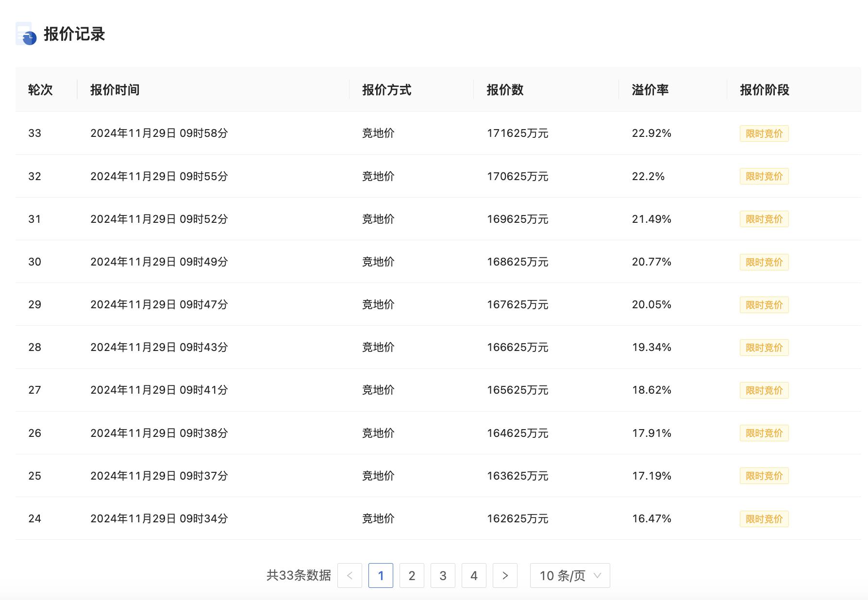868x600 pixels.
Task: Click time 2024年11月29日 09时52分
Action: (x=159, y=219)
